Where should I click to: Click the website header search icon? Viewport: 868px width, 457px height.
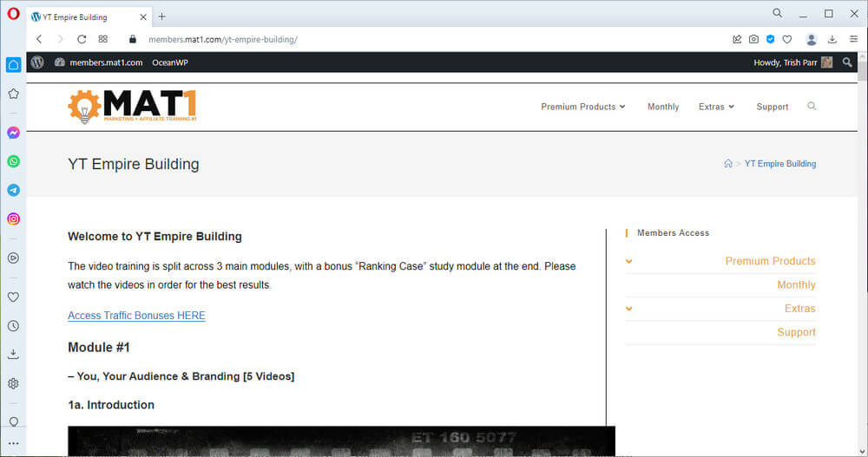coord(812,106)
